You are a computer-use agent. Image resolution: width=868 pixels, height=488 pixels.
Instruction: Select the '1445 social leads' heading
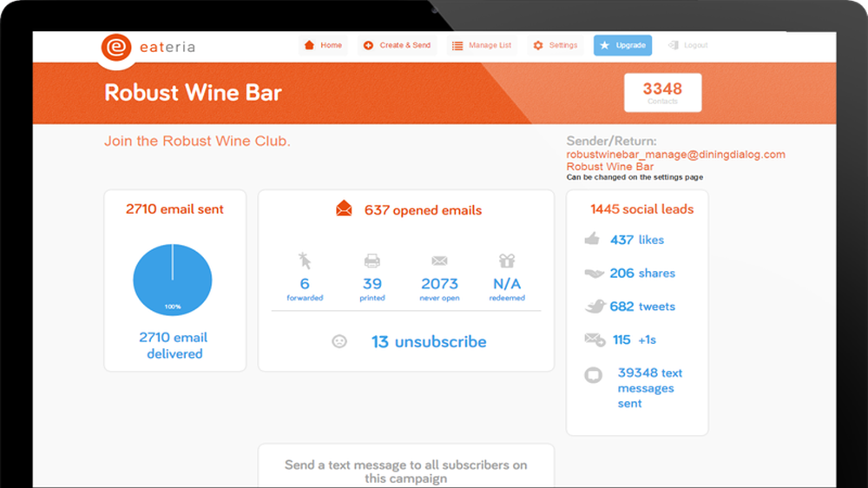[641, 208]
